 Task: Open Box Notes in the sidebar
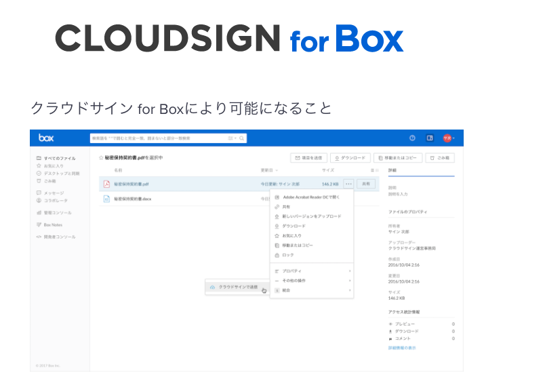(49, 224)
